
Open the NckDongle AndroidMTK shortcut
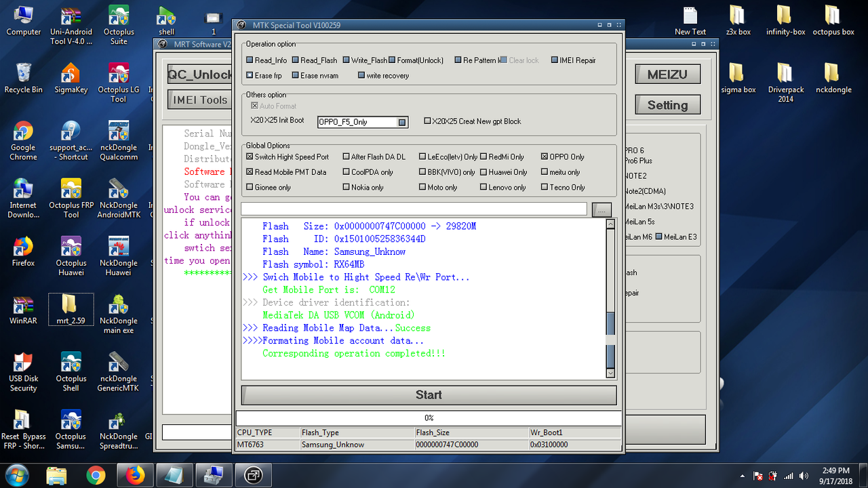[x=119, y=199]
